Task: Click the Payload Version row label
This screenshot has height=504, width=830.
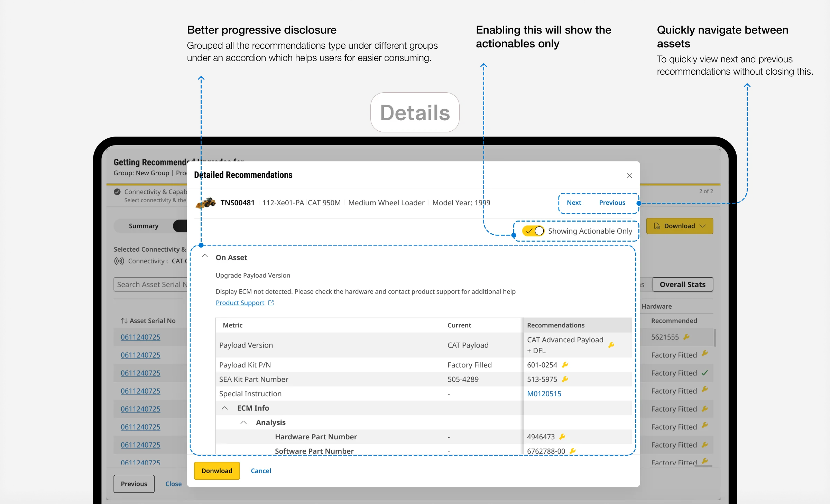Action: (x=246, y=345)
